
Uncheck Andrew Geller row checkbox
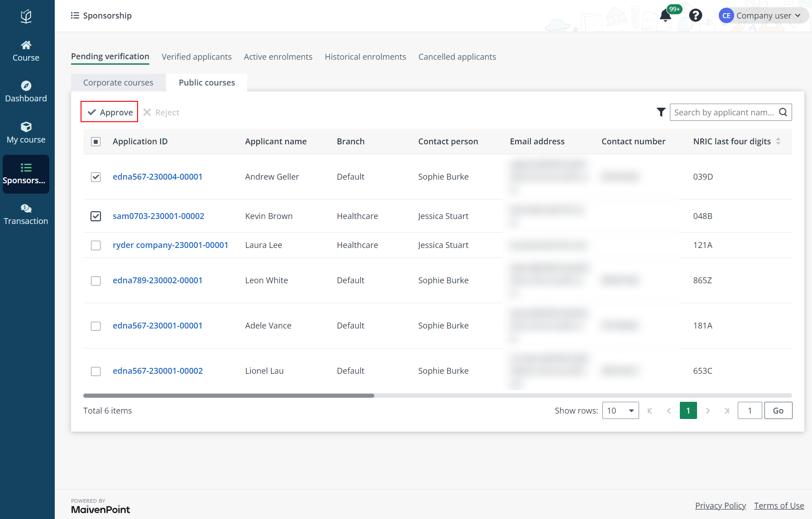(x=96, y=177)
